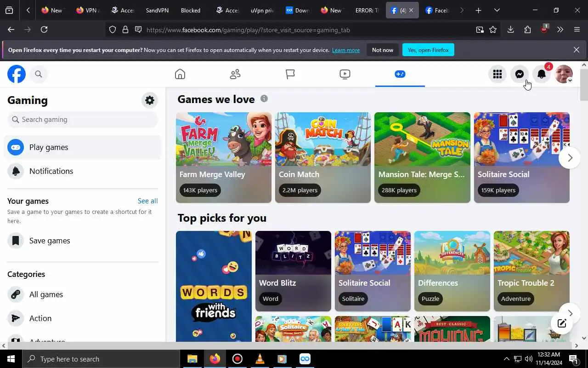Select All games category
The image size is (588, 368).
83,294
